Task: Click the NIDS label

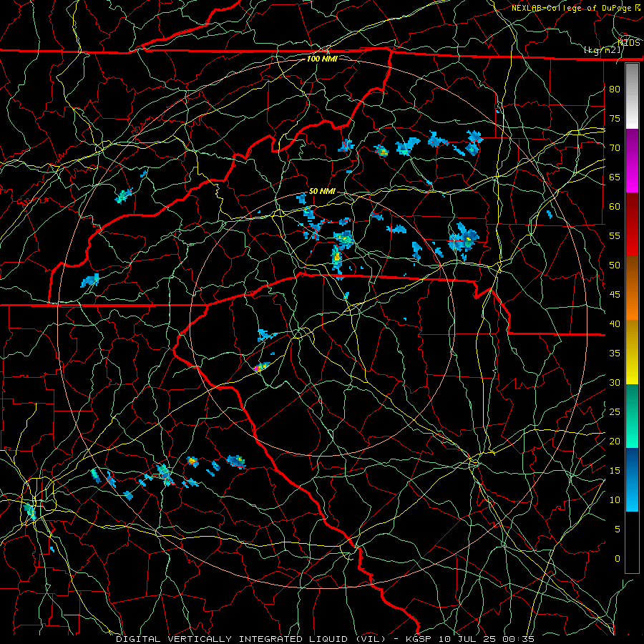Action: 629,43
